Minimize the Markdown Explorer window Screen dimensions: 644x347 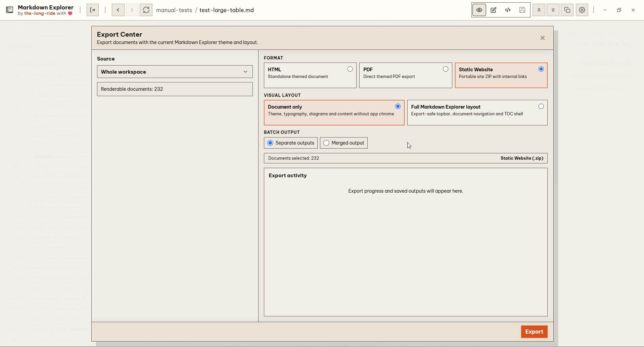tap(605, 10)
